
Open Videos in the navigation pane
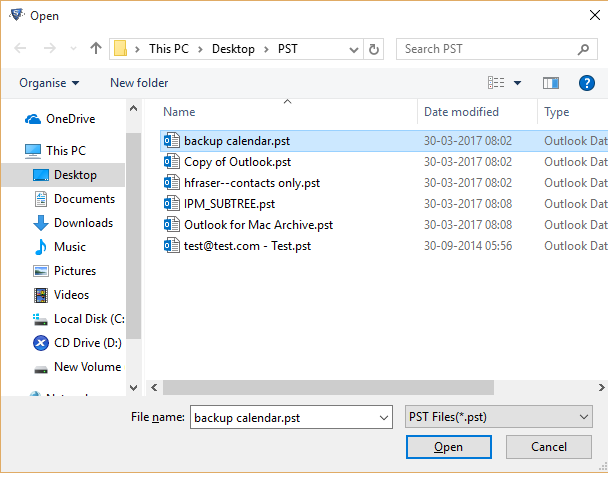coord(61,295)
